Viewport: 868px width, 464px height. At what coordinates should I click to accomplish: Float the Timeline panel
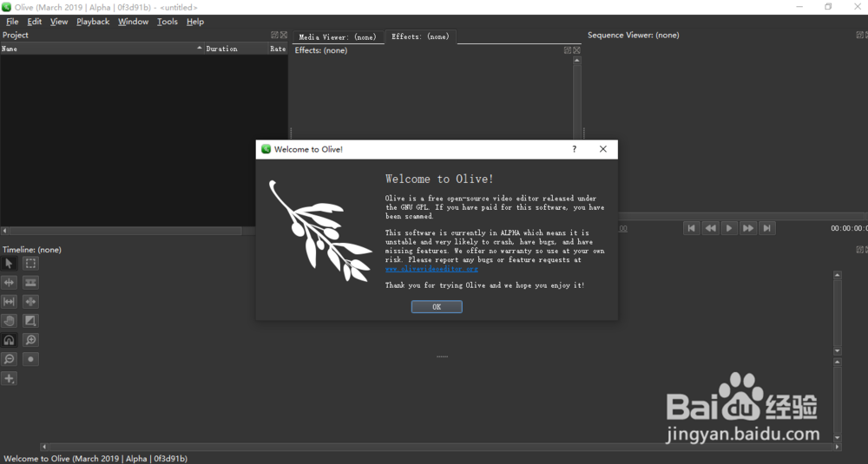point(859,250)
